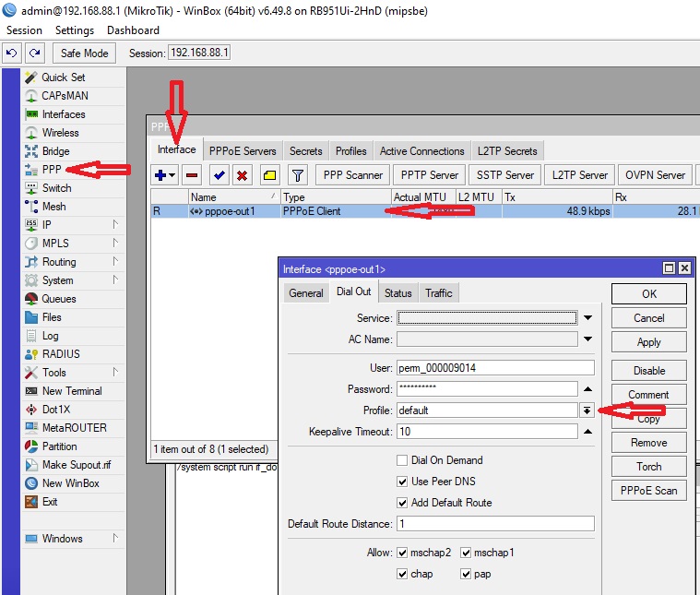700x595 pixels.
Task: Click the red minus Remove icon
Action: pos(191,174)
